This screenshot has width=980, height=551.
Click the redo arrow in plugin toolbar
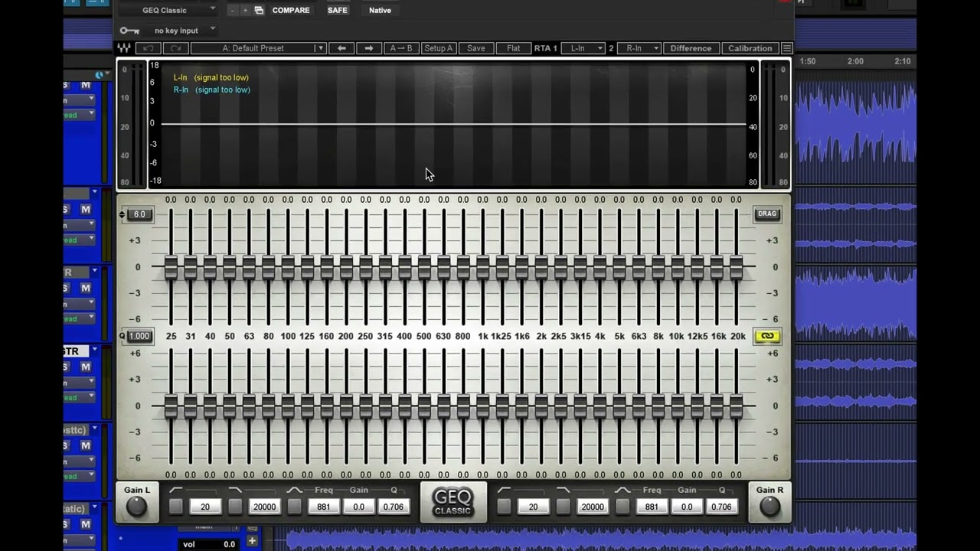point(175,48)
